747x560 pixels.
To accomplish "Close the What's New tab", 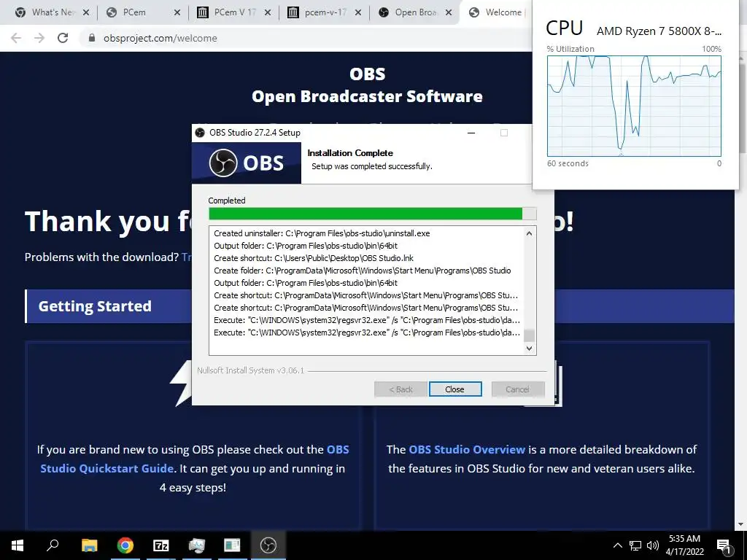I will point(86,12).
